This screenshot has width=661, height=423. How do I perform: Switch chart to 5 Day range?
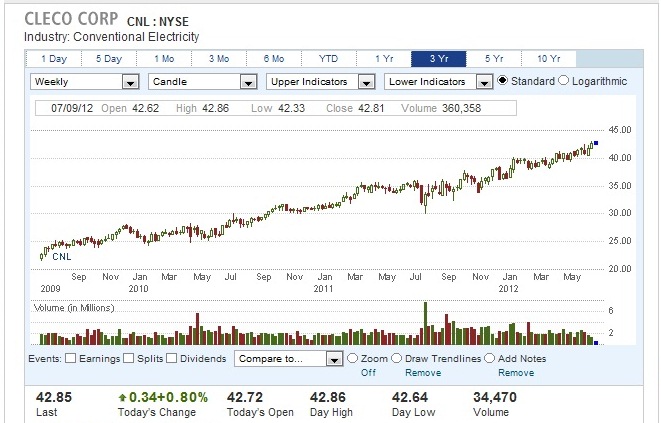pyautogui.click(x=109, y=59)
